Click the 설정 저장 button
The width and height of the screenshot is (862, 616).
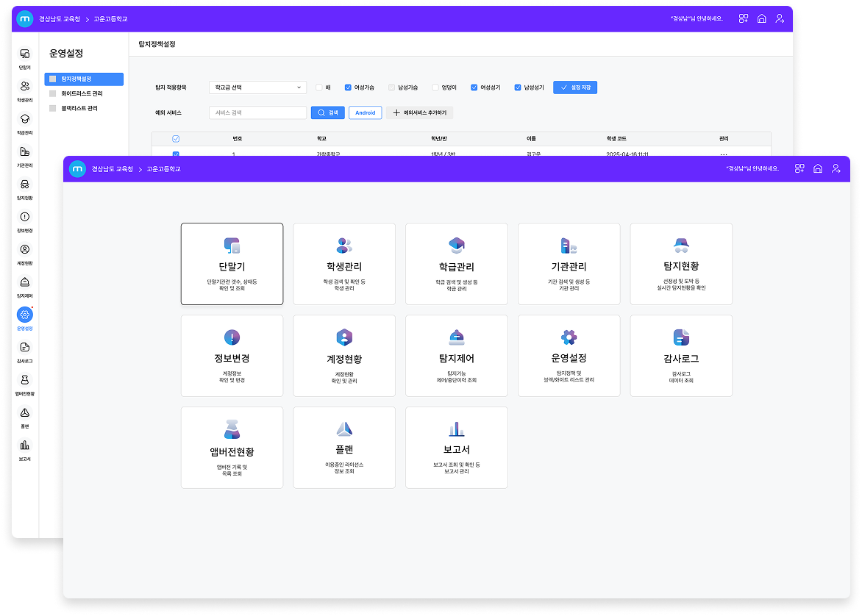coord(575,87)
